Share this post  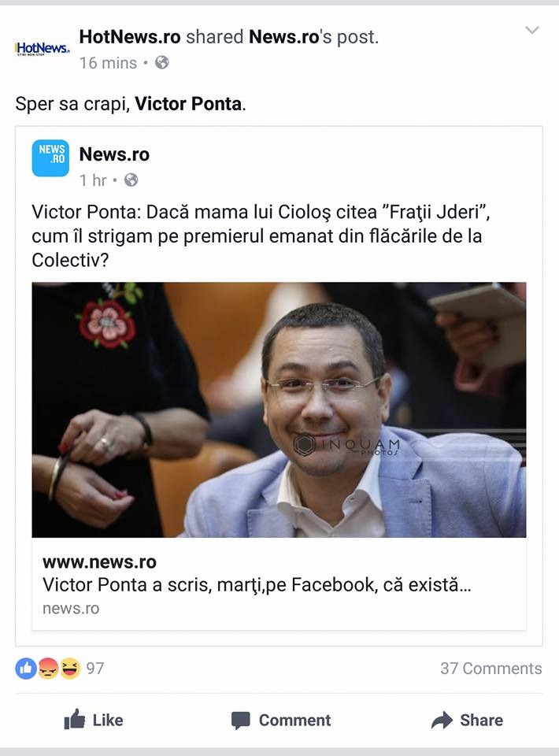click(x=466, y=721)
